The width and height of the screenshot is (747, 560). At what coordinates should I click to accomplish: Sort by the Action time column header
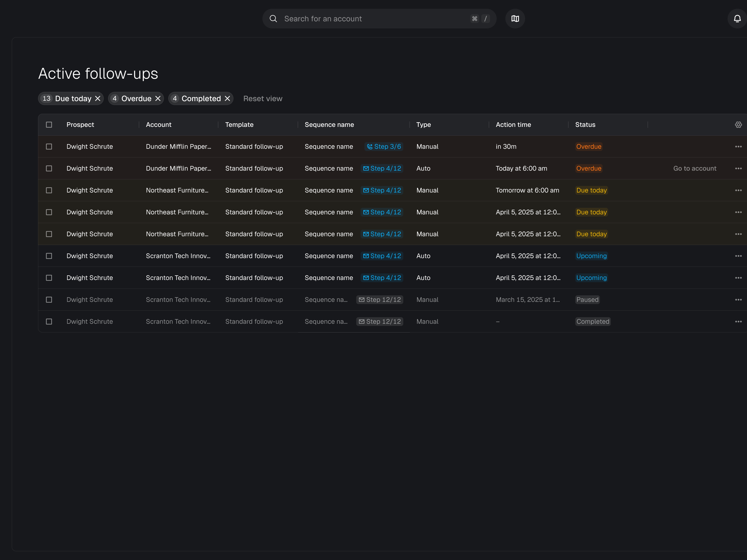513,125
